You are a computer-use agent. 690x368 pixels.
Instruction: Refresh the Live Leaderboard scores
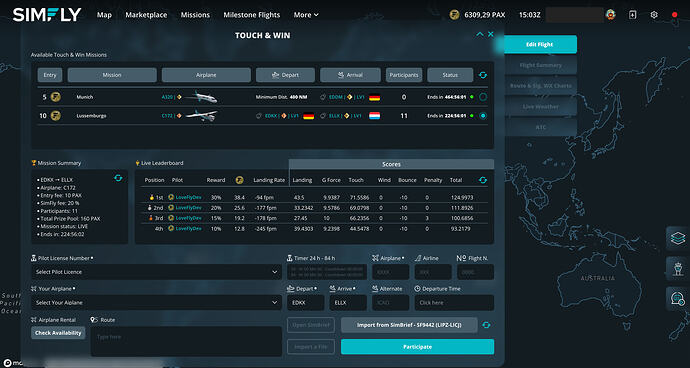tap(483, 180)
